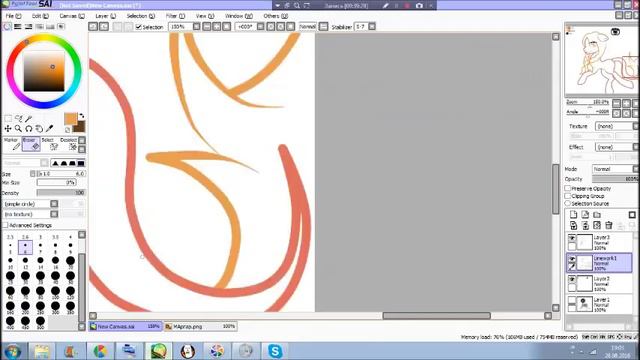Open the File menu
This screenshot has width=640, height=360.
point(13,16)
